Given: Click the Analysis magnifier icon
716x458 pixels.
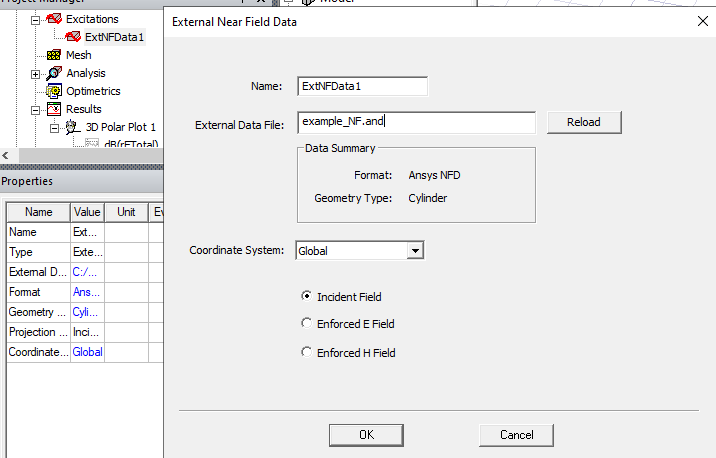Looking at the screenshot, I should pos(54,73).
